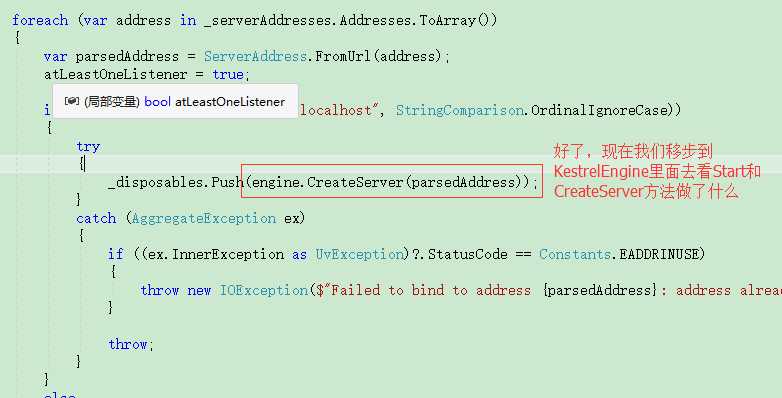This screenshot has height=398, width=782.
Task: Click 'atLeastOneListener' in the assignment line
Action: tap(115, 75)
